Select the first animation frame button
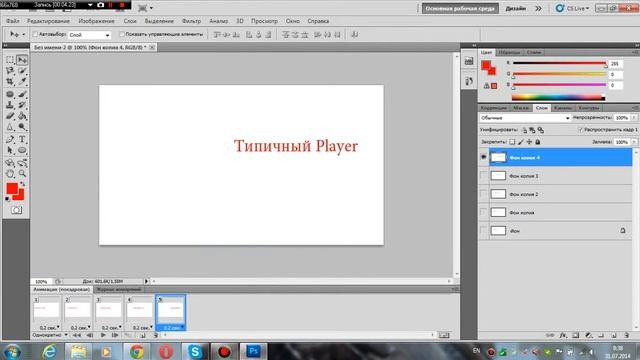The width and height of the screenshot is (640, 360). click(76, 336)
